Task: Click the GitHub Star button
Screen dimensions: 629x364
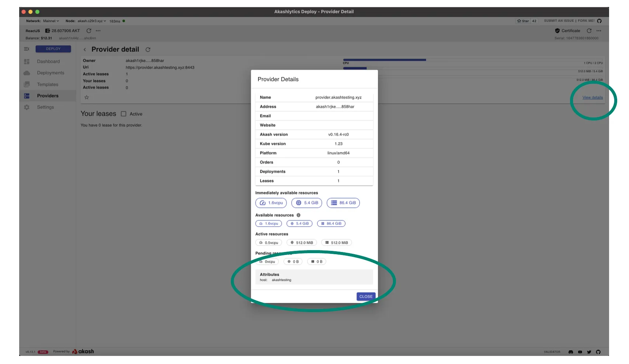Action: coord(523,21)
